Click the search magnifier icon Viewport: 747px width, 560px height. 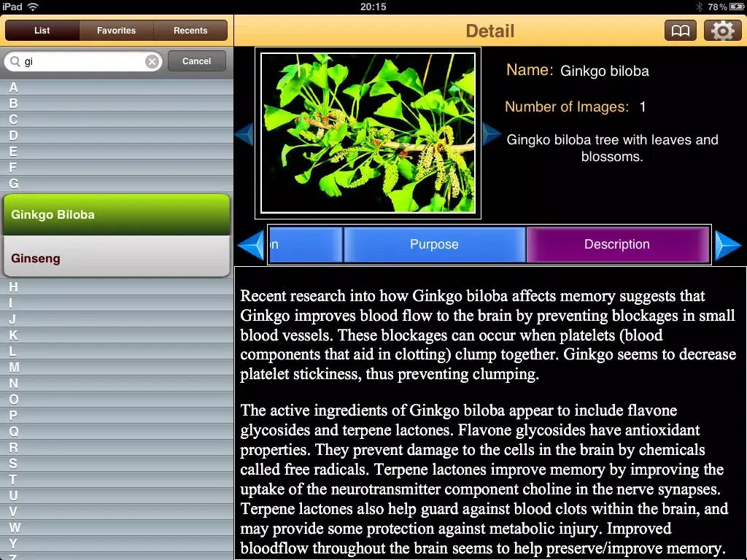pos(15,61)
